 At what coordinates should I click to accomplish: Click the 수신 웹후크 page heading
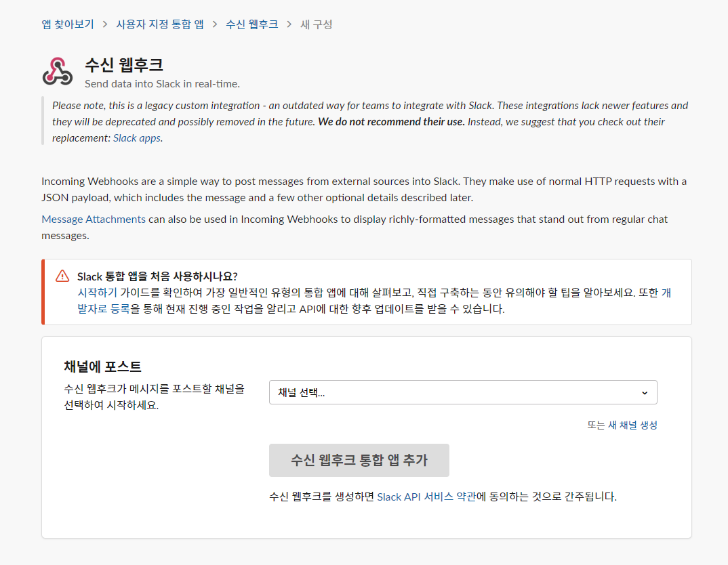tap(124, 64)
